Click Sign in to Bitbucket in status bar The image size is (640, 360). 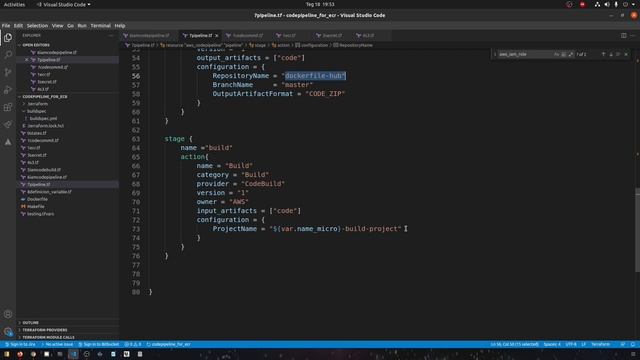(99, 344)
